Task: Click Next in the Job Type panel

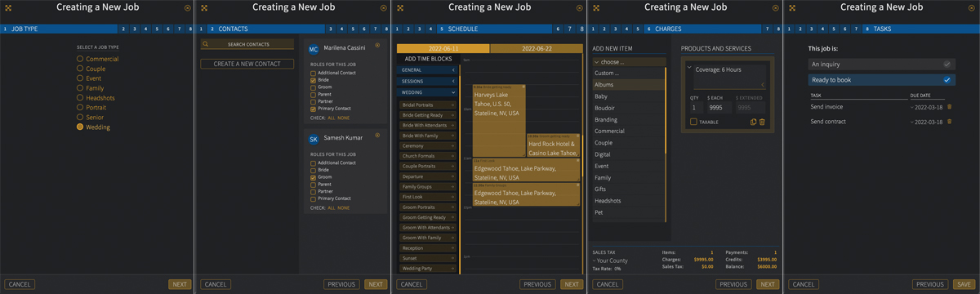Action: tap(180, 284)
